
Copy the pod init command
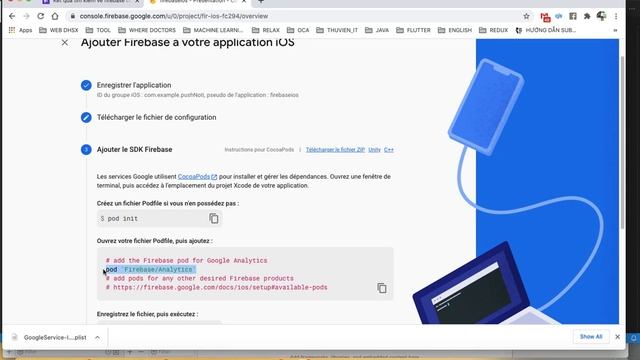[213, 218]
